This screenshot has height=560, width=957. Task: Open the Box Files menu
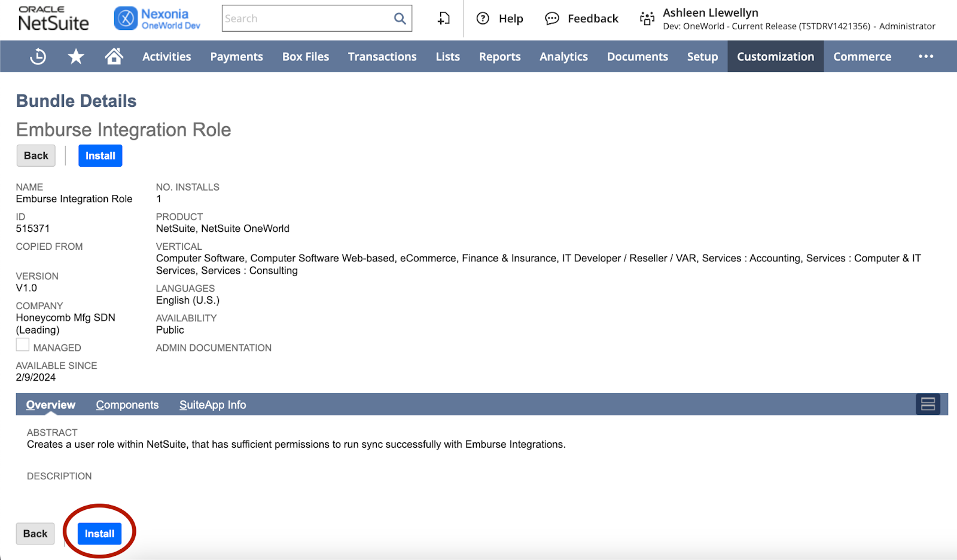click(306, 57)
